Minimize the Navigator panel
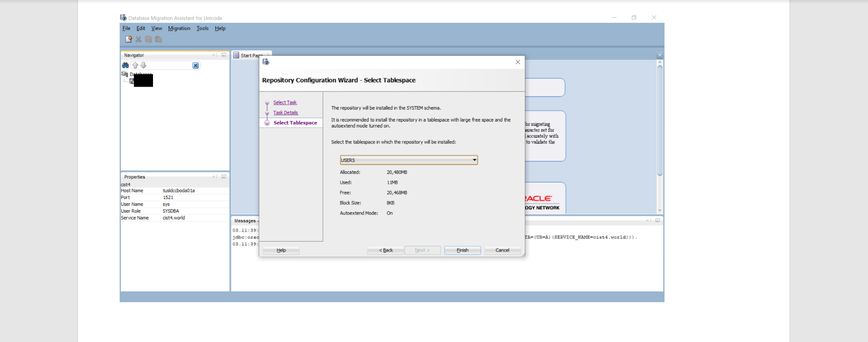 point(224,55)
